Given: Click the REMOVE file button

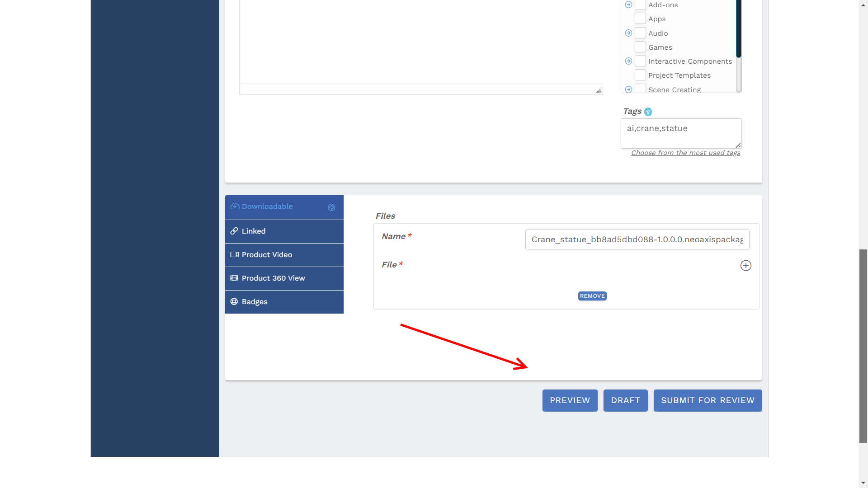Looking at the screenshot, I should pyautogui.click(x=592, y=296).
